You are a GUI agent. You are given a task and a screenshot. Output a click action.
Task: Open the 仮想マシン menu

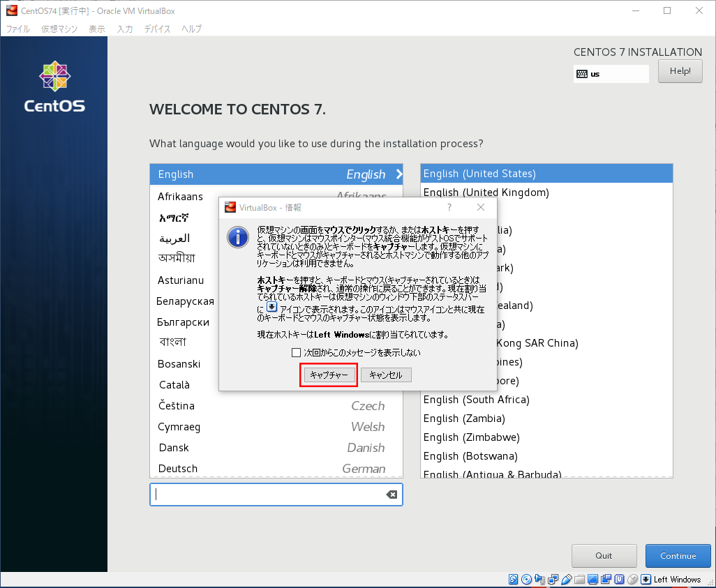(59, 29)
